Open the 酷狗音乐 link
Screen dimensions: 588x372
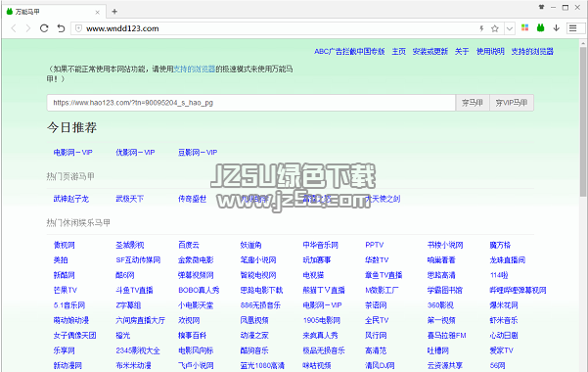click(254, 350)
